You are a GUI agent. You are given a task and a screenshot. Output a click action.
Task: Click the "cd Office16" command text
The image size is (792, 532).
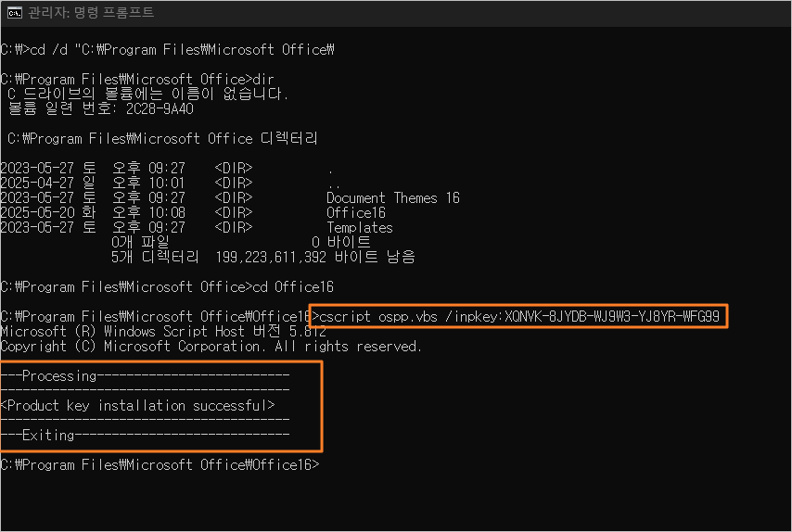(x=293, y=286)
